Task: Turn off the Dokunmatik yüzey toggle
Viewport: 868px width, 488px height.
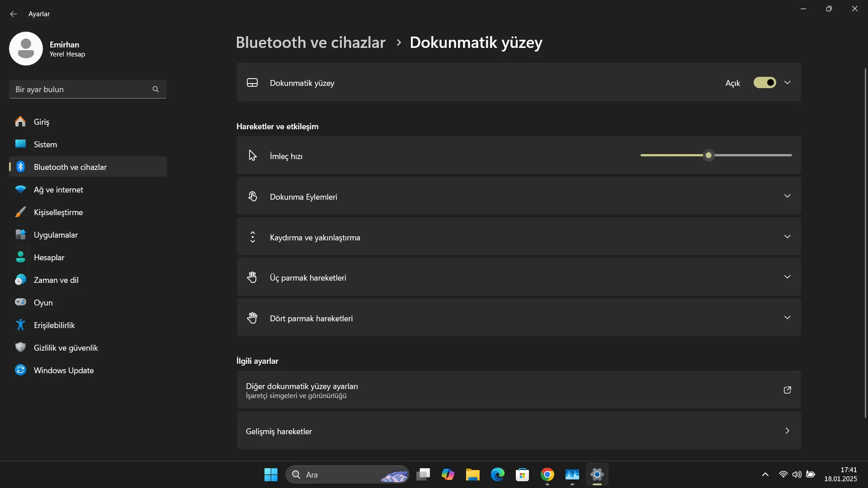Action: pyautogui.click(x=764, y=83)
